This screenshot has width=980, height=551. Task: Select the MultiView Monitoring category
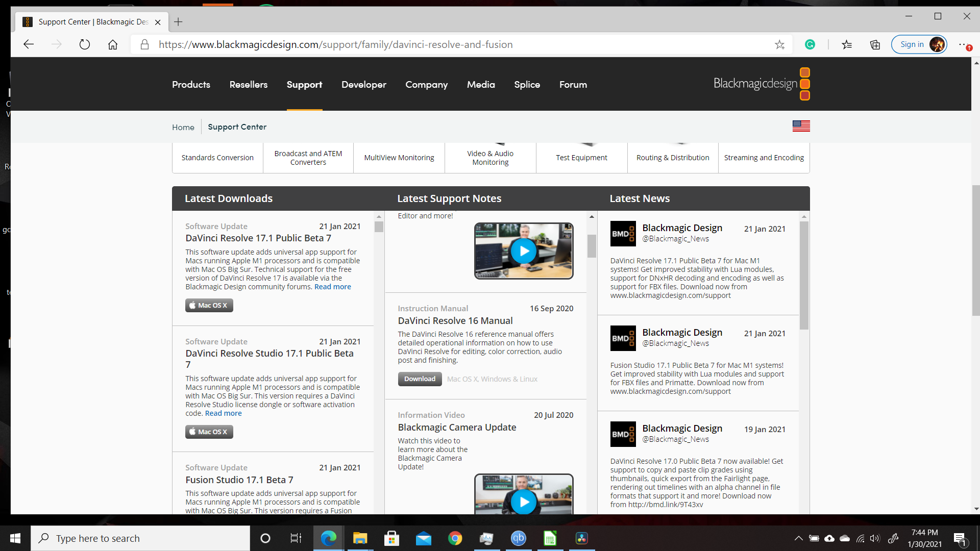point(399,158)
